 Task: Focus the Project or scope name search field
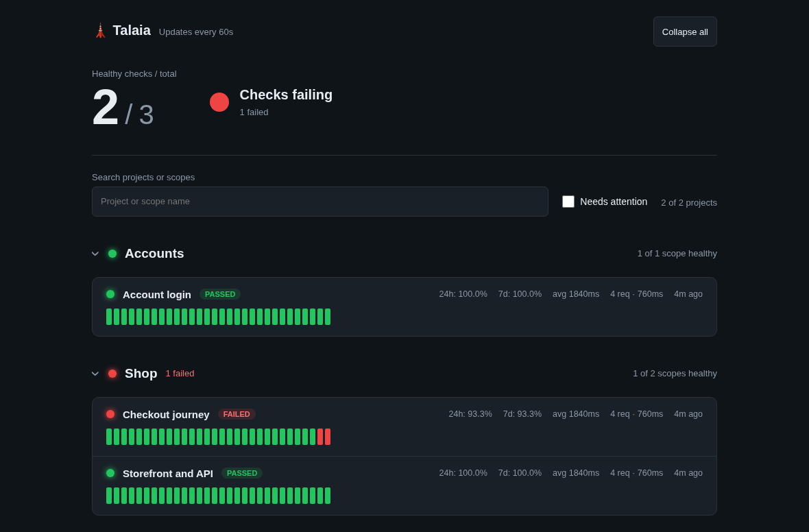tap(320, 202)
